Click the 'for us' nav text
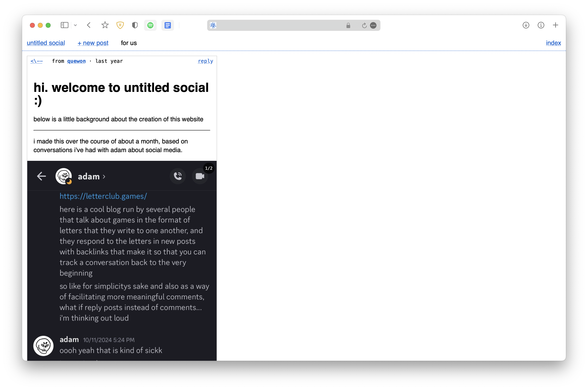Screen dimensions: 588x390 click(129, 43)
